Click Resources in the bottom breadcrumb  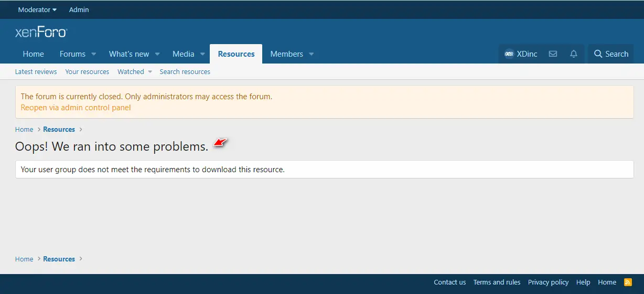(x=59, y=259)
